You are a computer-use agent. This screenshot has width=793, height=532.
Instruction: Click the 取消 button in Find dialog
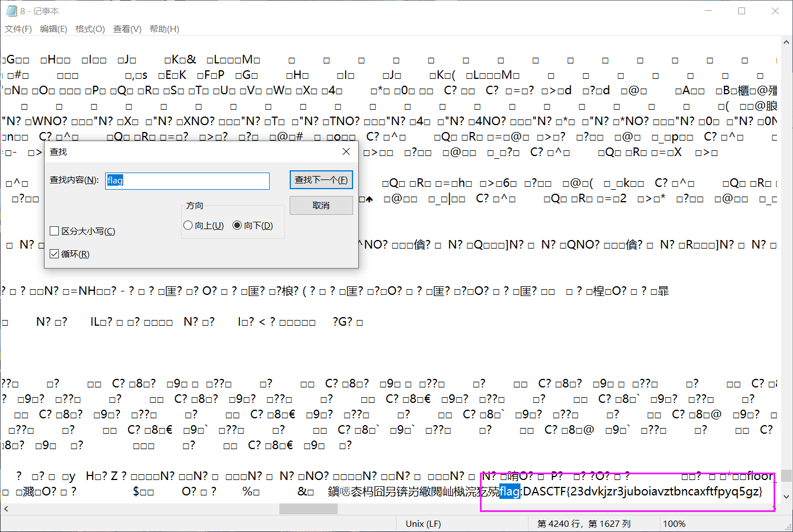point(321,205)
